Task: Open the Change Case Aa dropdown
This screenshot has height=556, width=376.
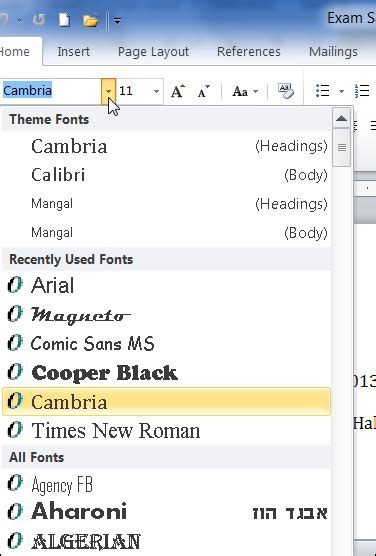Action: pos(245,91)
